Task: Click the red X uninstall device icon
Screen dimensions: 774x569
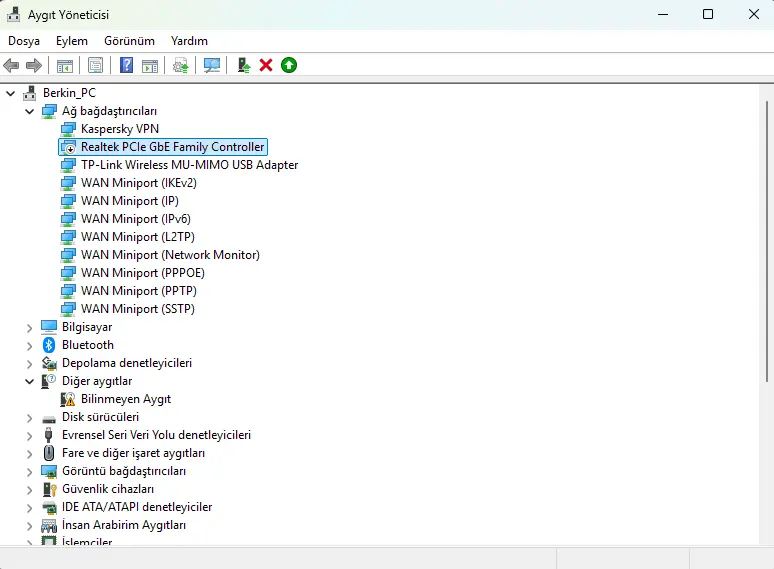Action: pos(266,65)
